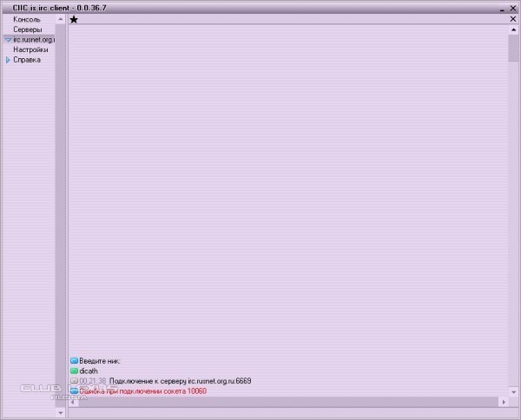Click the gray icon beside the 00:21:38 timestamp
Screen dimensions: 521x420
[74, 381]
